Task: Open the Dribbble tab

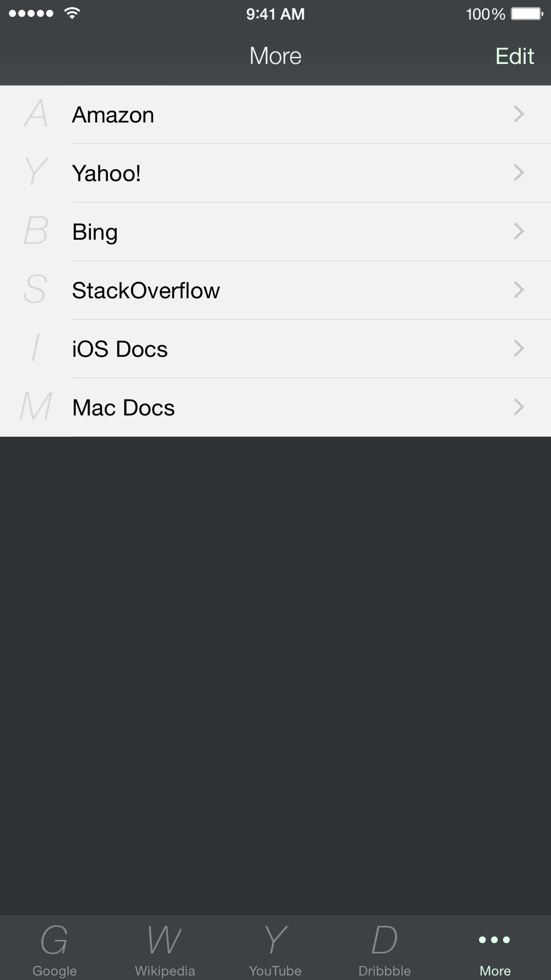Action: pos(385,948)
